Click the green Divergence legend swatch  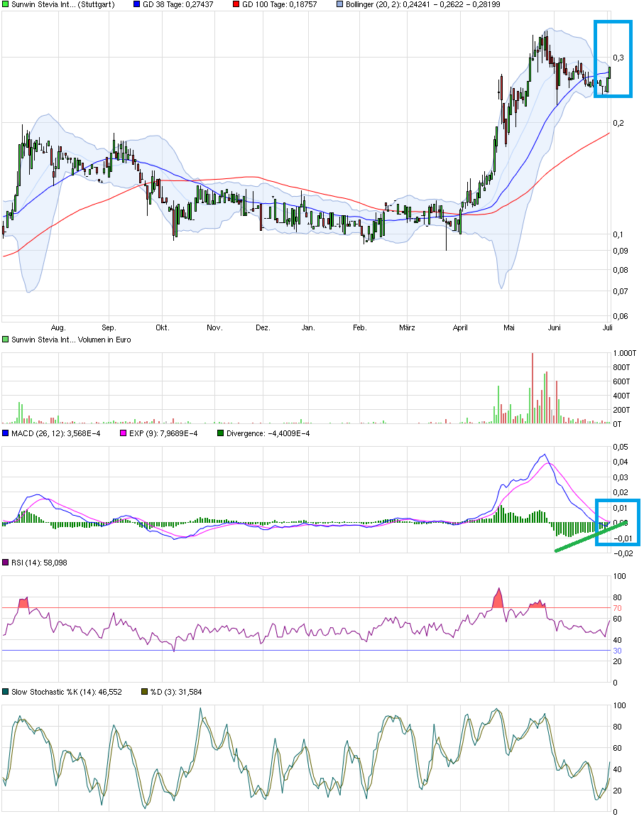[220, 433]
